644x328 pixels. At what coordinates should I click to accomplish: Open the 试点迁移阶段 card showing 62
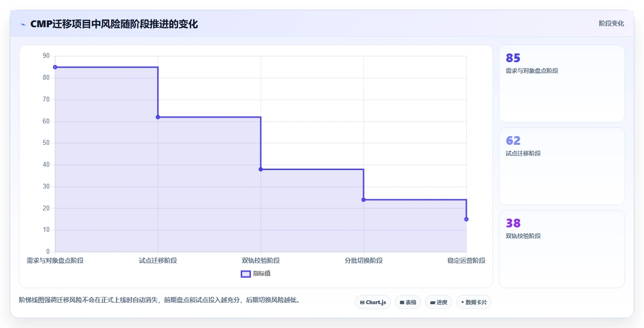[x=561, y=166]
